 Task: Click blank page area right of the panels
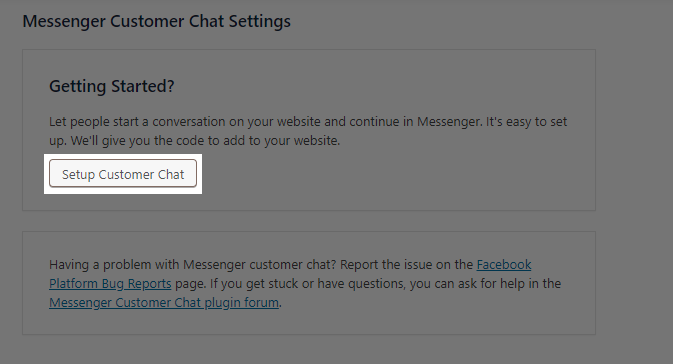[634, 180]
